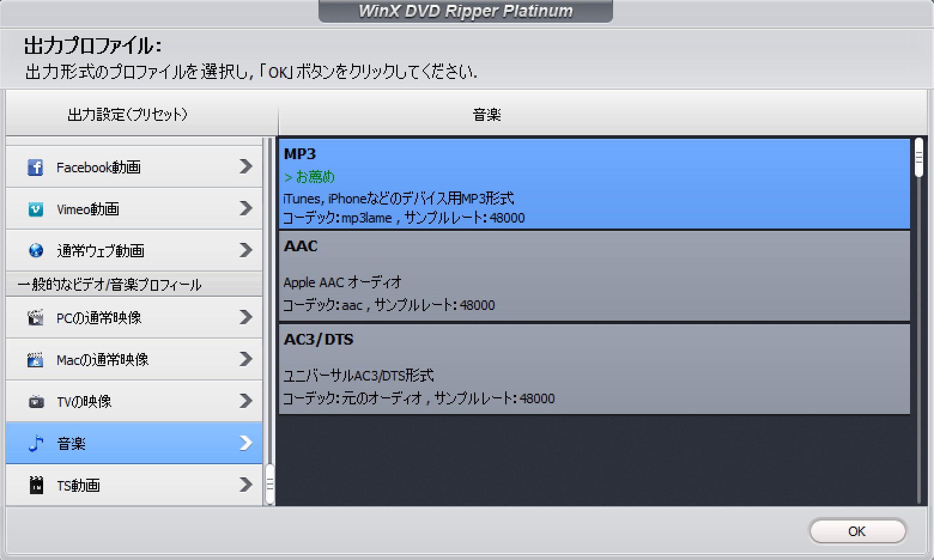The height and width of the screenshot is (560, 934).
Task: Expand the TVの映像 chevron
Action: click(245, 401)
